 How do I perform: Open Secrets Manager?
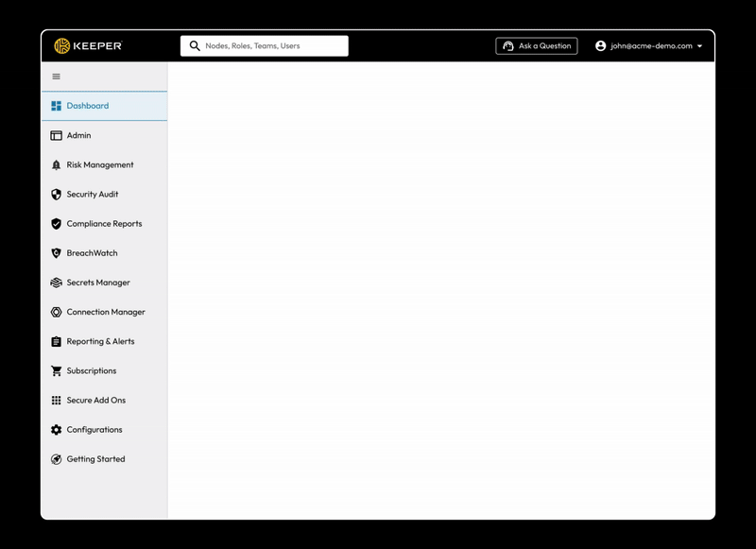click(105, 283)
